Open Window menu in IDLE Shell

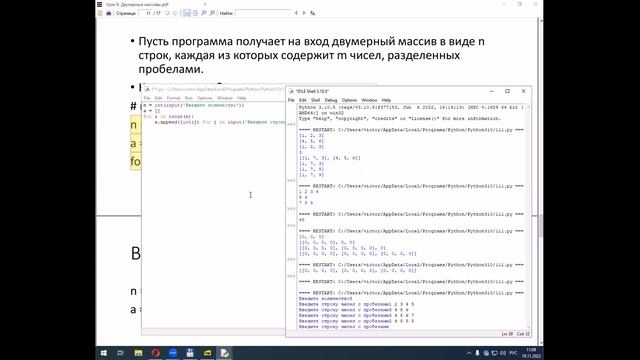point(369,100)
